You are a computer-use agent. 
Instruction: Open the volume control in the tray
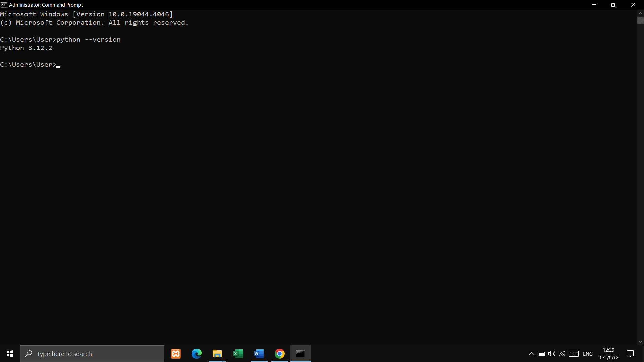[x=552, y=354]
